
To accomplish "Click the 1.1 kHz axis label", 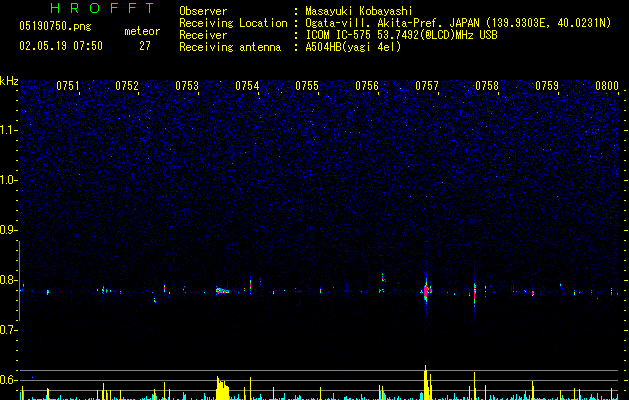I will click(8, 130).
